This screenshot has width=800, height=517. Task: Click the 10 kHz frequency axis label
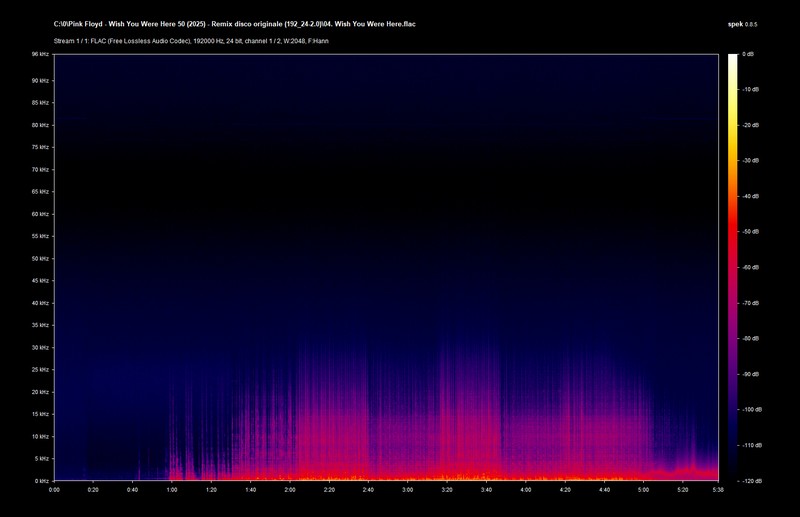(40, 436)
